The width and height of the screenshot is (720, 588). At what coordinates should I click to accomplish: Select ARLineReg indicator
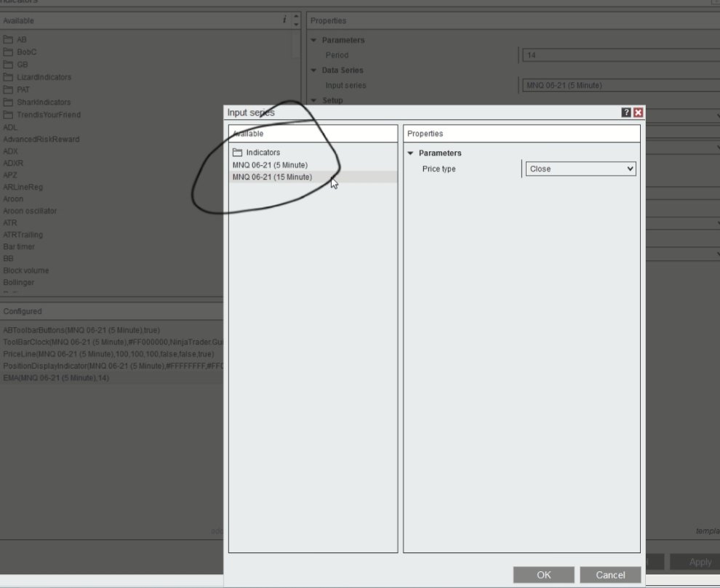click(23, 187)
